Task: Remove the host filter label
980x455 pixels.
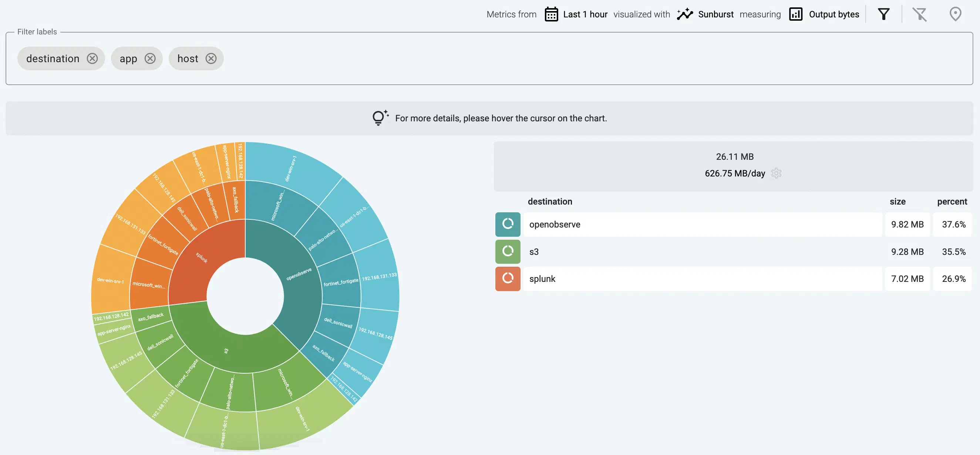Action: [x=211, y=58]
